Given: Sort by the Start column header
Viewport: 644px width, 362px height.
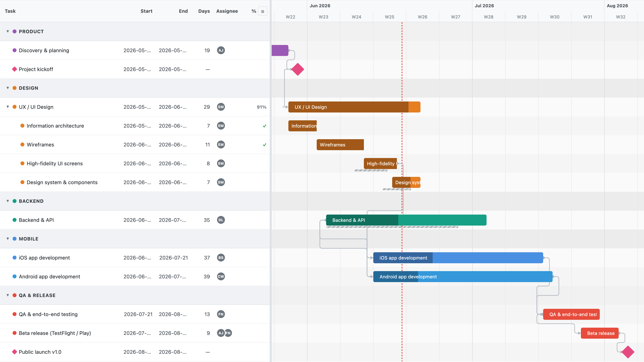Looking at the screenshot, I should coord(146,11).
